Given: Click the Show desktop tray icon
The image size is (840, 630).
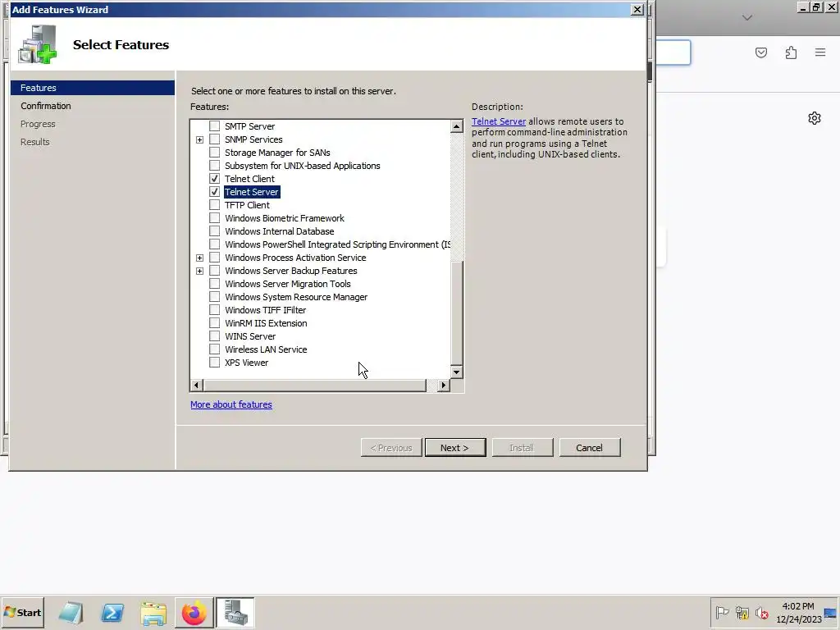Looking at the screenshot, I should click(831, 614).
